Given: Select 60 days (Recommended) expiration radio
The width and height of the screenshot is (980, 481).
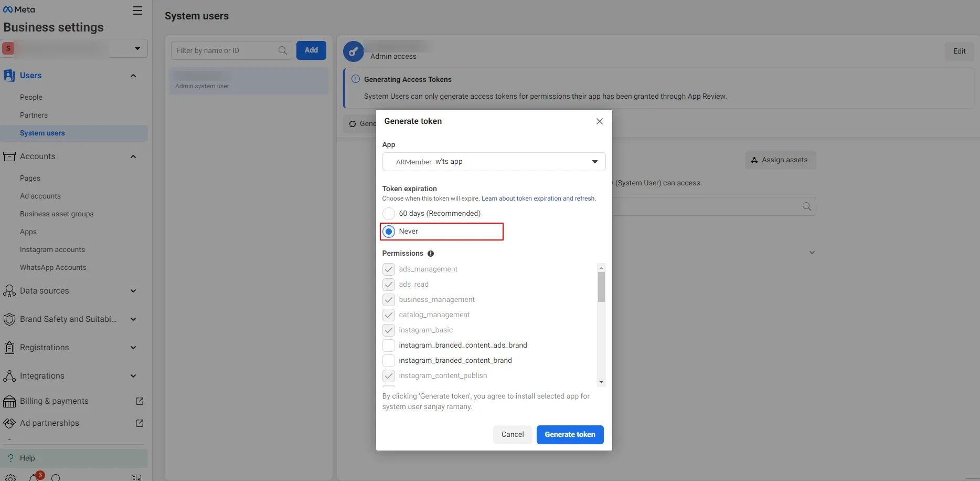Looking at the screenshot, I should tap(389, 214).
